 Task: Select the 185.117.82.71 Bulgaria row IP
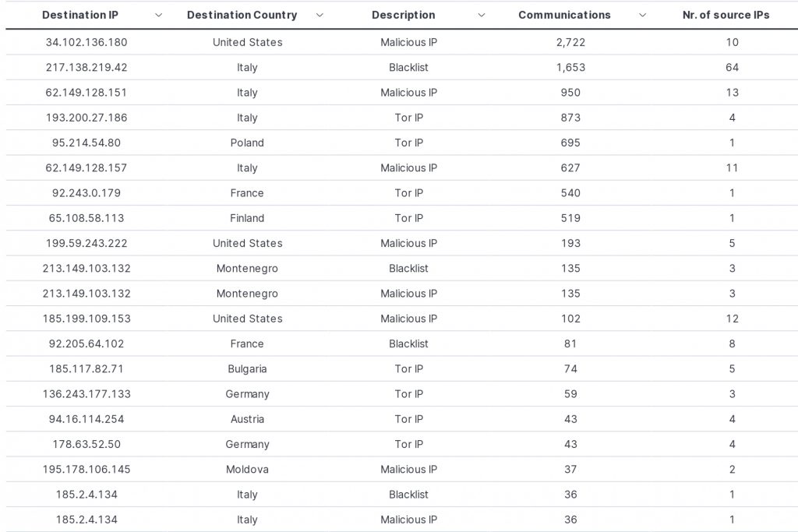click(87, 368)
